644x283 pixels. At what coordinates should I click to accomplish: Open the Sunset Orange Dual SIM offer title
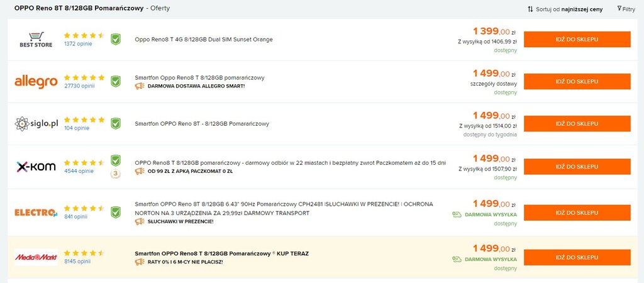(204, 40)
